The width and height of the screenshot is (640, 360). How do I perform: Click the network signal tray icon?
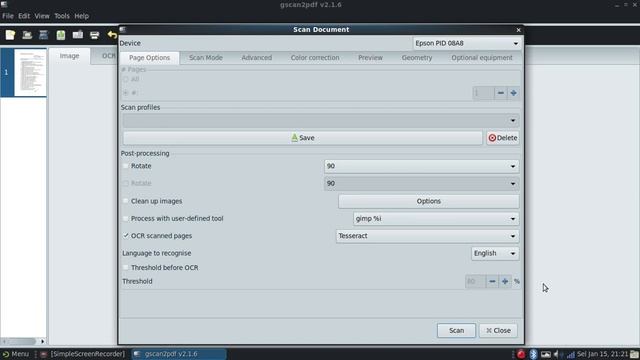click(x=570, y=354)
